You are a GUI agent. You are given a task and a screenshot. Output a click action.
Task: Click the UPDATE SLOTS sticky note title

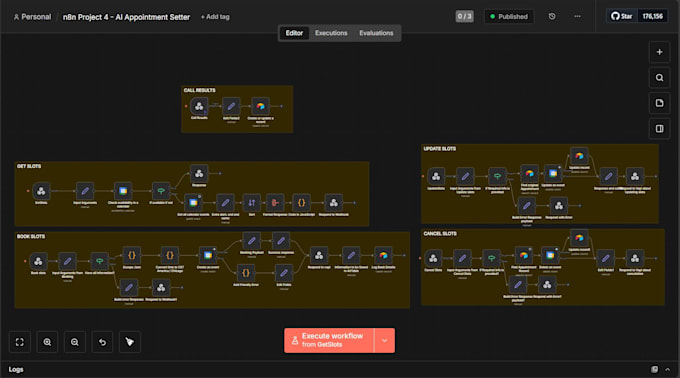pyautogui.click(x=439, y=149)
